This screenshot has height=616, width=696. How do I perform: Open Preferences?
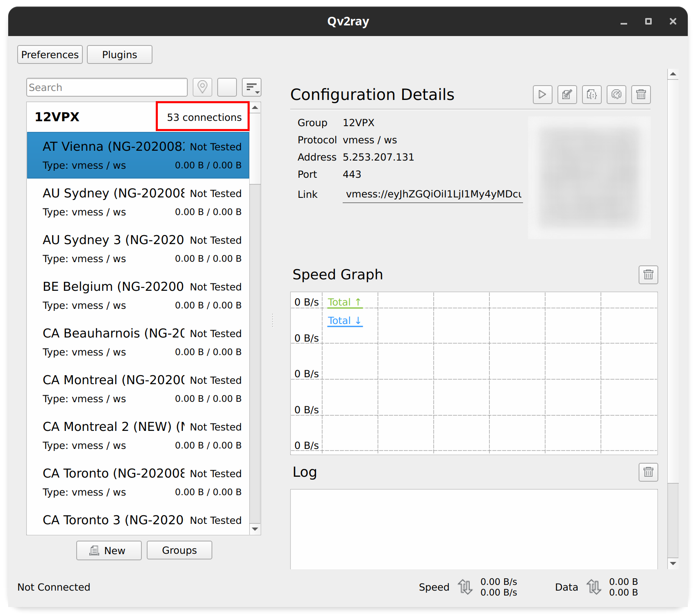[50, 54]
